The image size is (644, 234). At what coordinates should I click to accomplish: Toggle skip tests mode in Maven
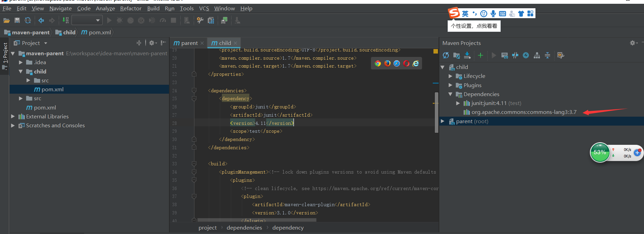pos(526,55)
